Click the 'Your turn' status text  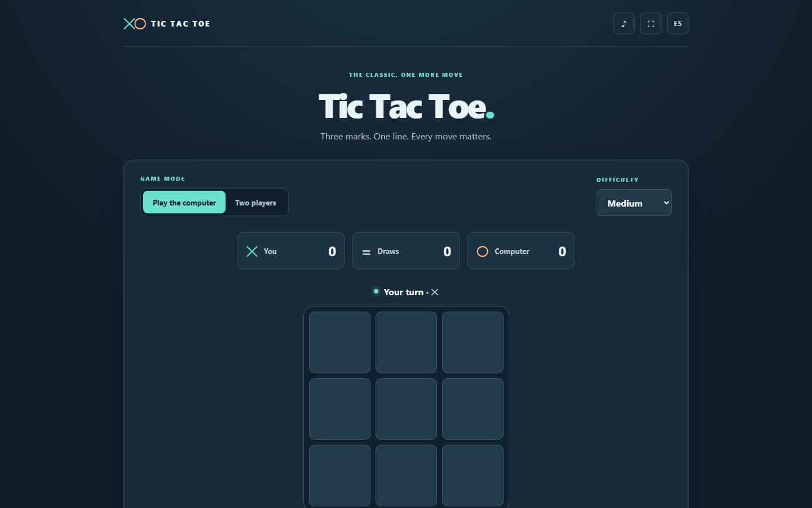click(403, 292)
